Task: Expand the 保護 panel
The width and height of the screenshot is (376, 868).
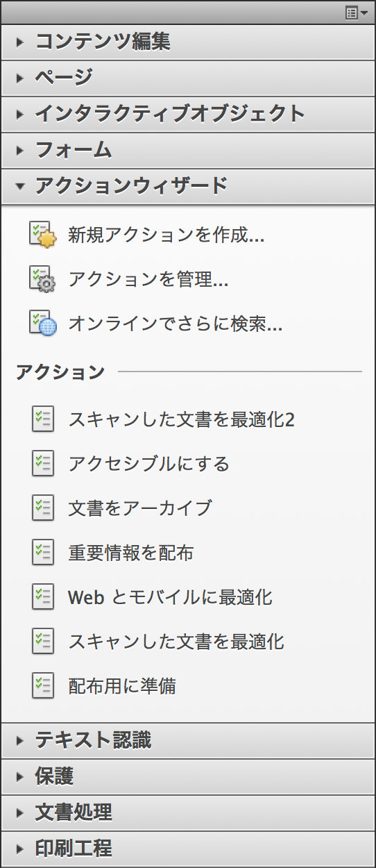Action: 188,776
